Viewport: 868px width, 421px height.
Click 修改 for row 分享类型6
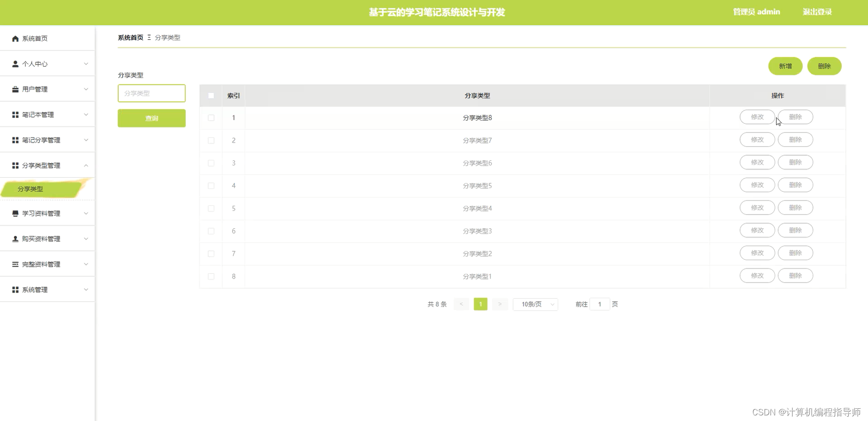[x=757, y=162]
